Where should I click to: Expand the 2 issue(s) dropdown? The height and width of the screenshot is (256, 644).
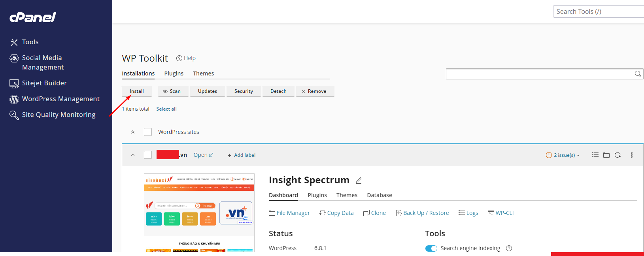(x=563, y=155)
